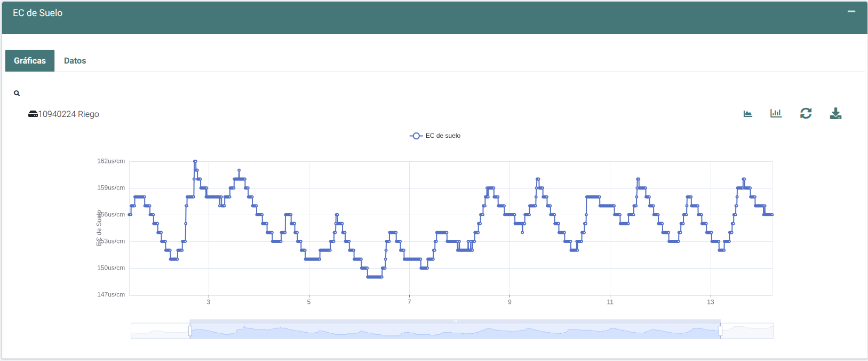Click the right handle of zoom slider
This screenshot has height=361, width=868.
pyautogui.click(x=720, y=331)
